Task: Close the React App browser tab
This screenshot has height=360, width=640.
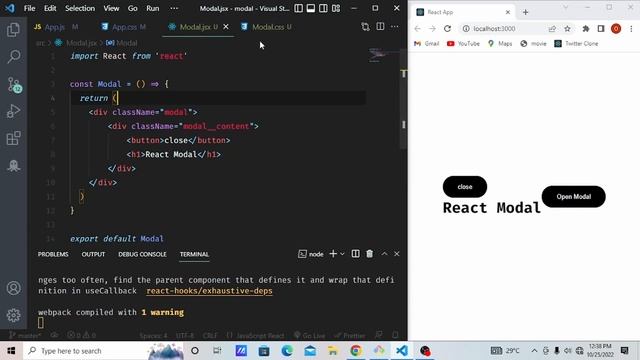Action: [508, 12]
